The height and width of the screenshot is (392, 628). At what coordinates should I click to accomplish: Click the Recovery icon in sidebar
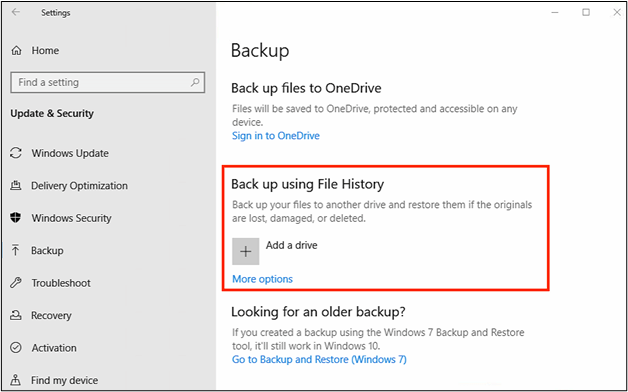pyautogui.click(x=16, y=316)
